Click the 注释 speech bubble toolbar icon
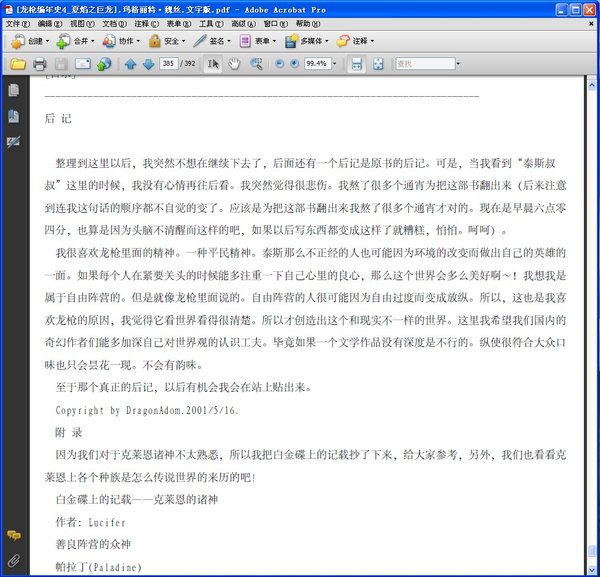Viewport: 600px width, 577px height. click(x=343, y=41)
